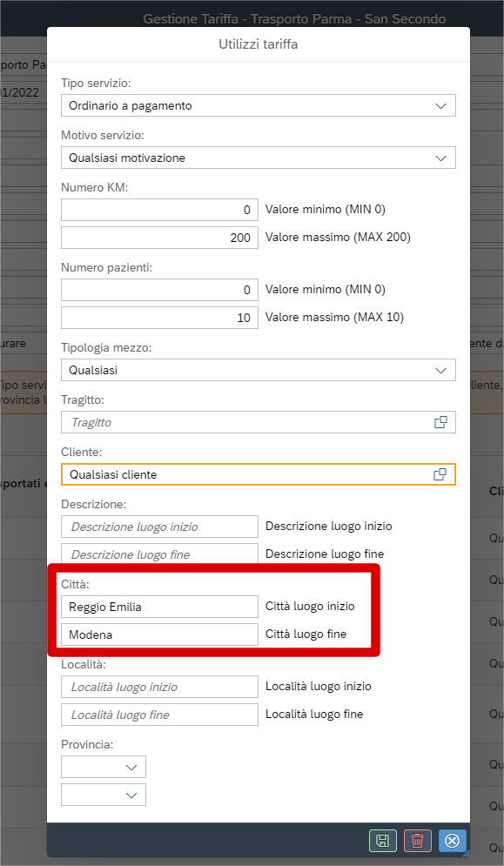The width and height of the screenshot is (504, 866).
Task: Click Ordinario a pagamento combo box text
Action: click(x=131, y=106)
